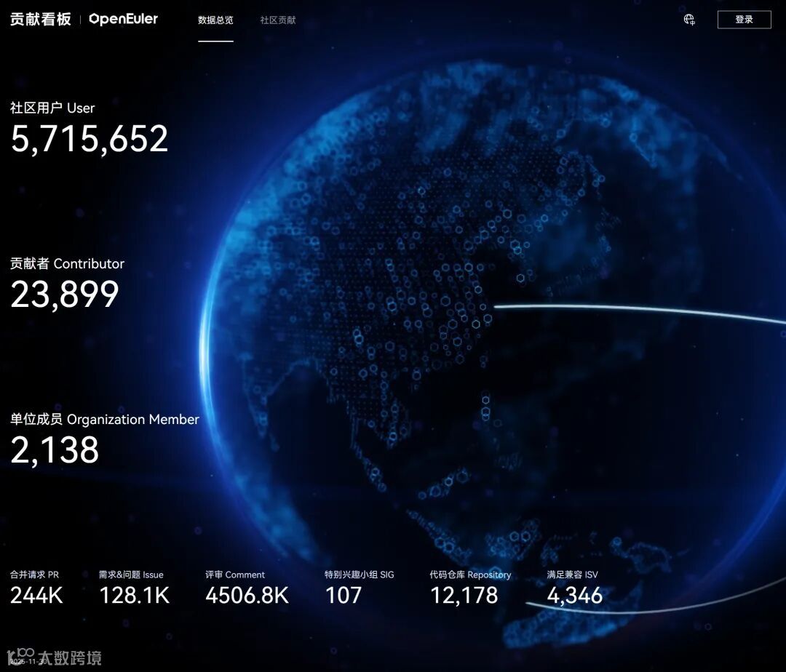Viewport: 786px width, 672px height.
Task: Click the Issue value 128.1K
Action: (x=135, y=596)
